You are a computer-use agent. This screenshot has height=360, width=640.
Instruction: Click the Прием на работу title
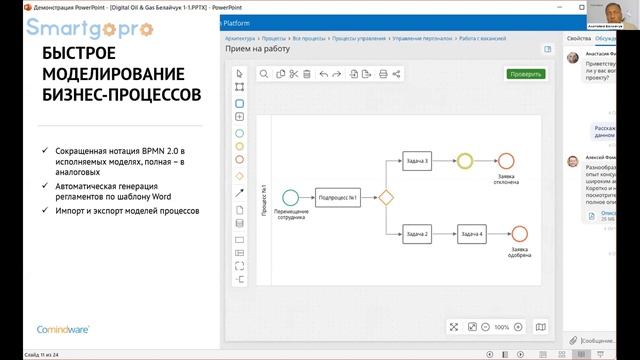pyautogui.click(x=258, y=49)
